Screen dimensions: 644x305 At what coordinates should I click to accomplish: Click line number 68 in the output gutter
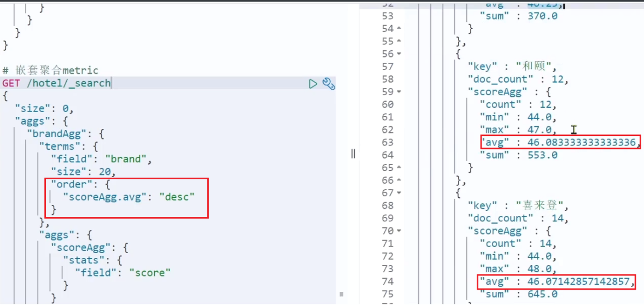tap(388, 206)
